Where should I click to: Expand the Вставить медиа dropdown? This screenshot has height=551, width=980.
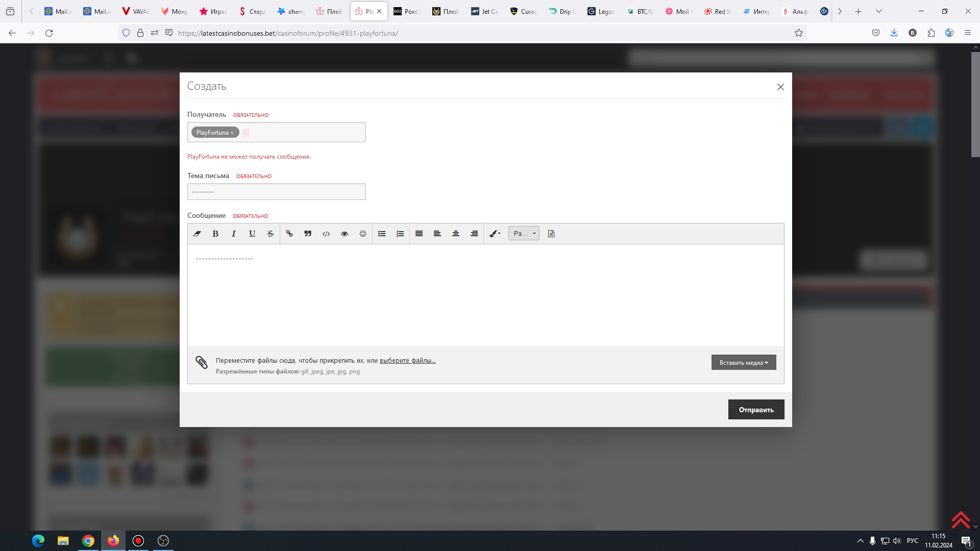point(744,363)
